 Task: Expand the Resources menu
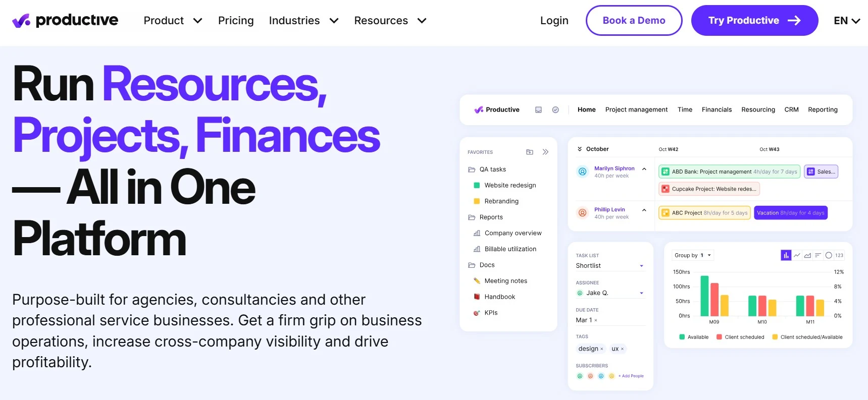pyautogui.click(x=422, y=21)
